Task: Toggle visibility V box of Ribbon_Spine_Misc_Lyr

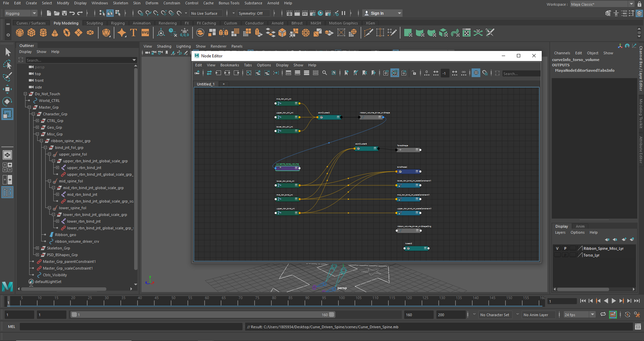Action: click(557, 248)
